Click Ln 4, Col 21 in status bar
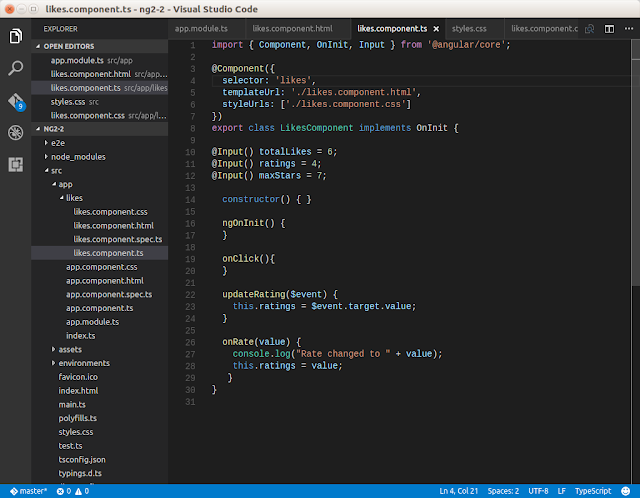 458,491
